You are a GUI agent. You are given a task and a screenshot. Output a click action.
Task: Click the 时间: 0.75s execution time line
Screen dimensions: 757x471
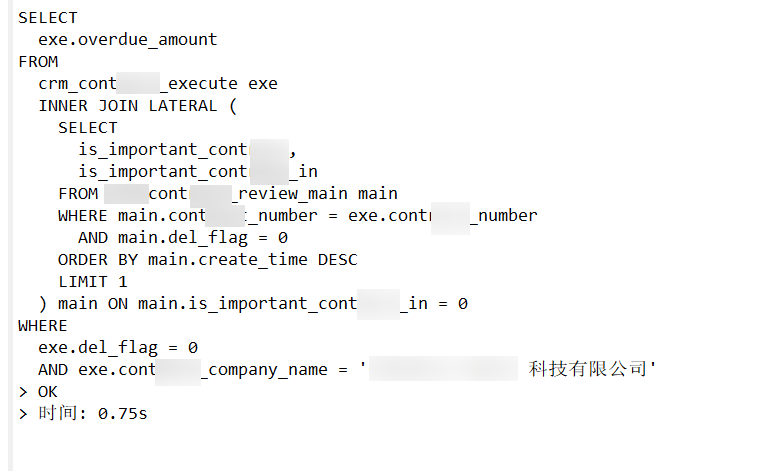coord(93,414)
